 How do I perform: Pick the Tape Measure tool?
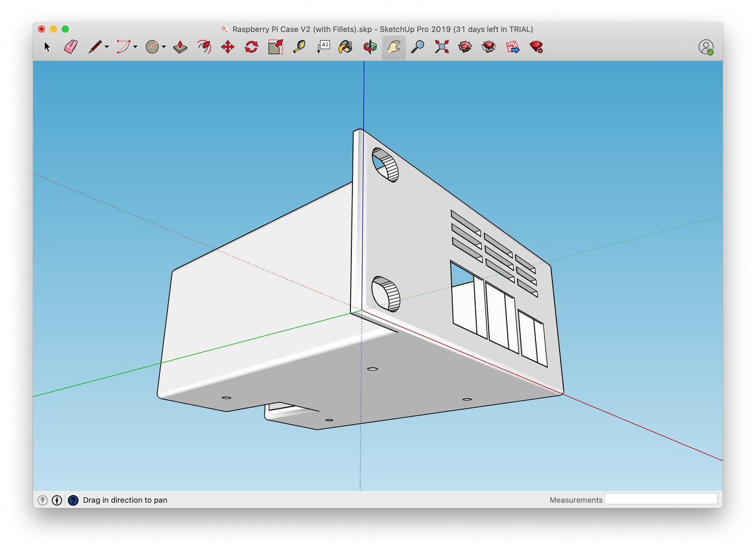[x=299, y=47]
